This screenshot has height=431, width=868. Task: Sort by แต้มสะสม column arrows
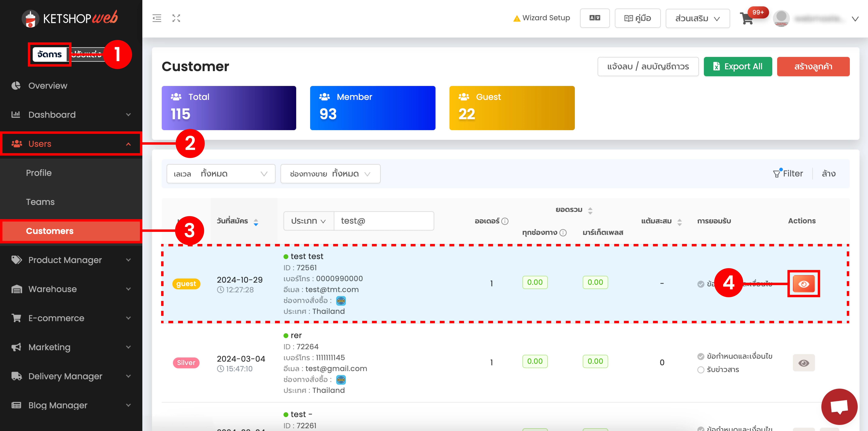(x=679, y=222)
